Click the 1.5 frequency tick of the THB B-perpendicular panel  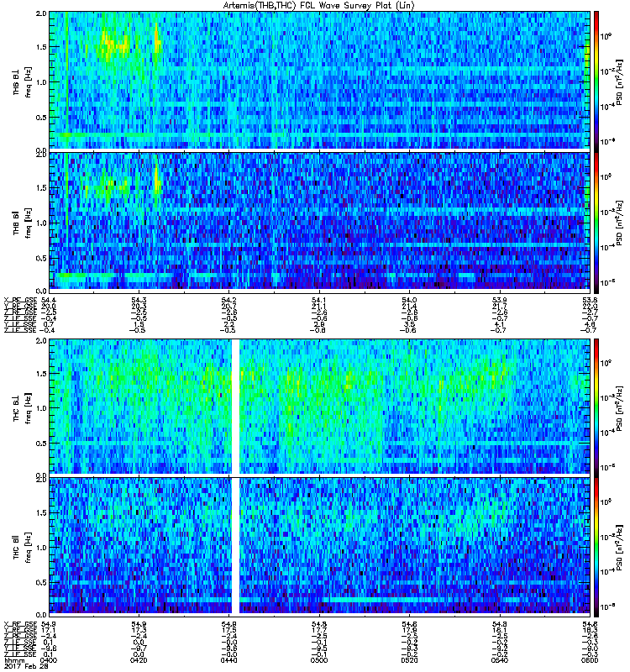(x=41, y=47)
